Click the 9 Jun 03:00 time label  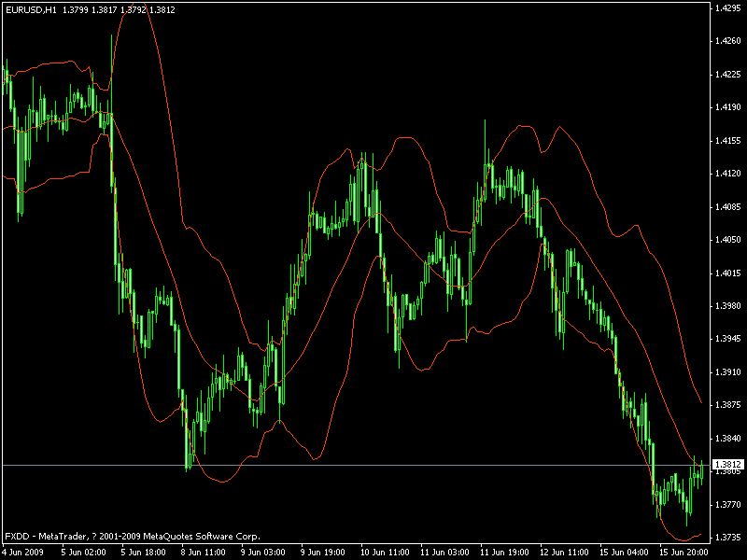[x=263, y=553]
